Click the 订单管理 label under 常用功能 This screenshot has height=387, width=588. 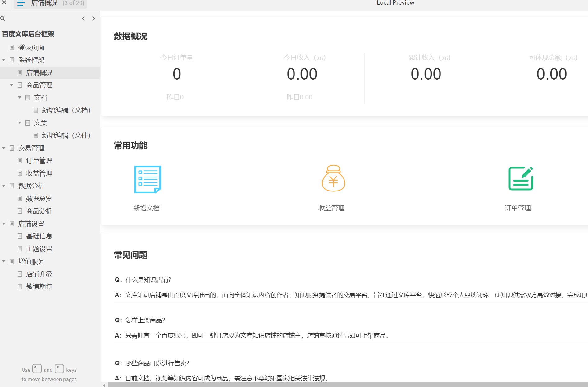coord(518,208)
